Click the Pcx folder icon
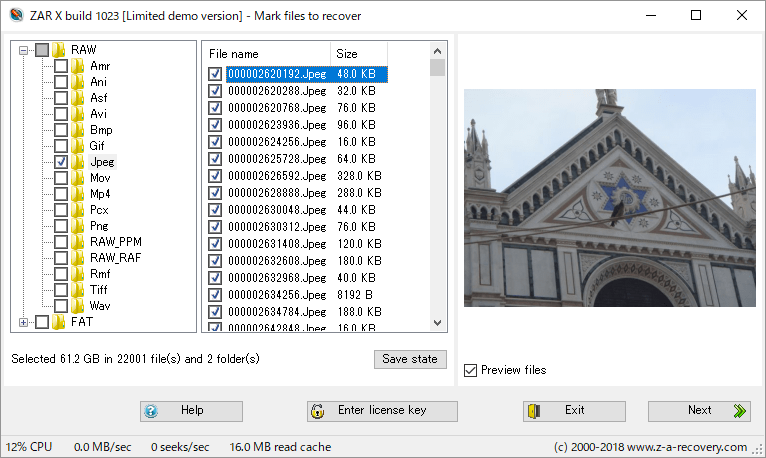Viewport: 766px width, 458px height. point(78,210)
